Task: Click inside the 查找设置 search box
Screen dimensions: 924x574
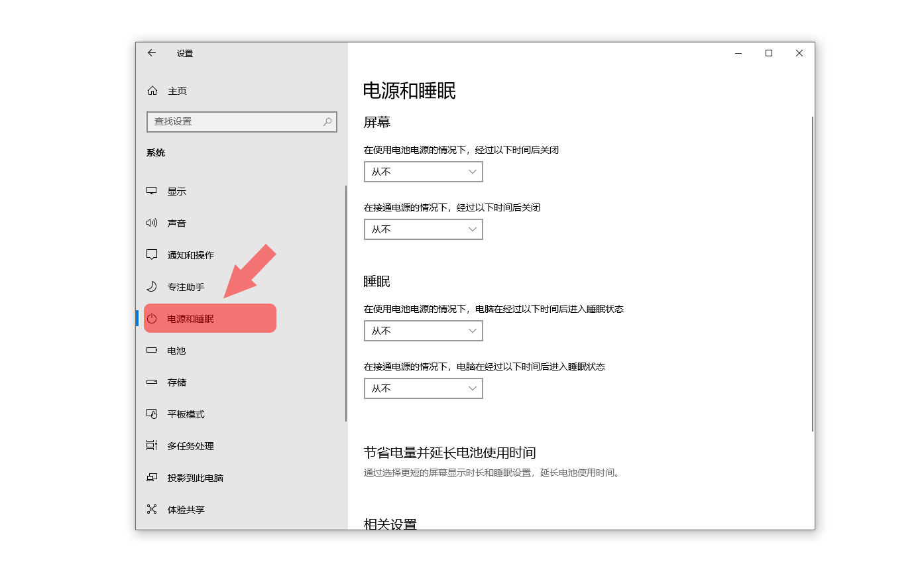Action: pyautogui.click(x=232, y=122)
